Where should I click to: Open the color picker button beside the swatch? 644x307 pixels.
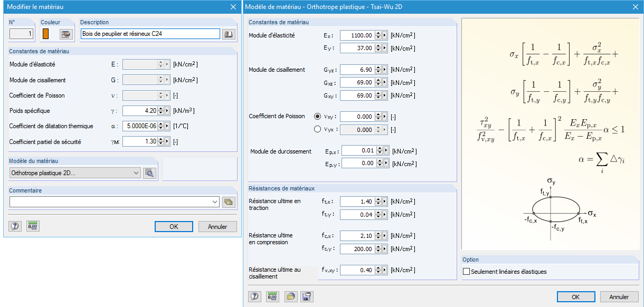(x=65, y=34)
